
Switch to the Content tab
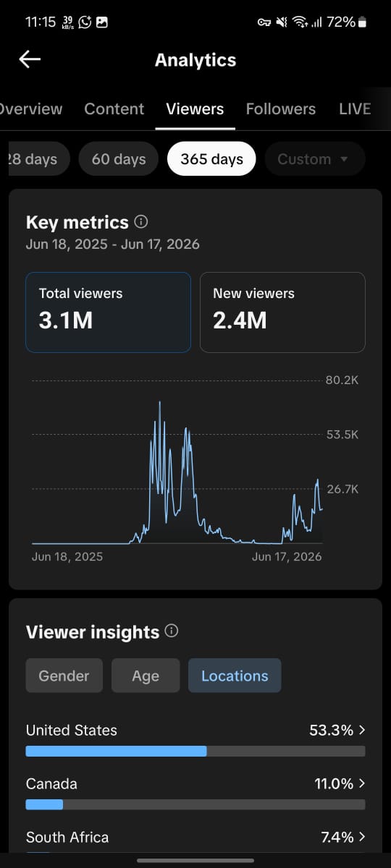114,109
